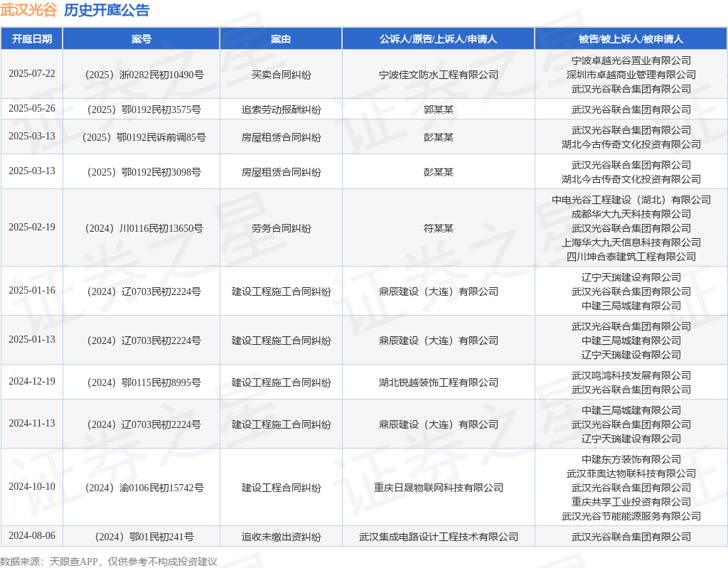Click plaintiff 重庆日晟物联网科技有限公司
The image size is (728, 568).
tap(438, 488)
